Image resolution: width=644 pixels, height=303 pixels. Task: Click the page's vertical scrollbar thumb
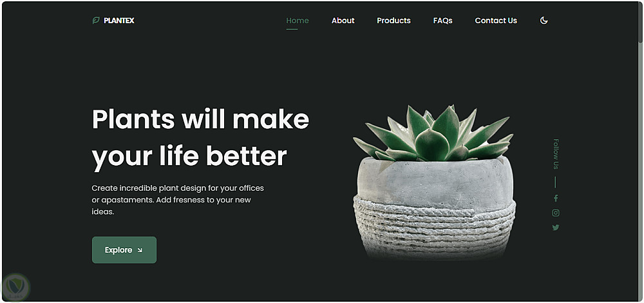pyautogui.click(x=640, y=21)
